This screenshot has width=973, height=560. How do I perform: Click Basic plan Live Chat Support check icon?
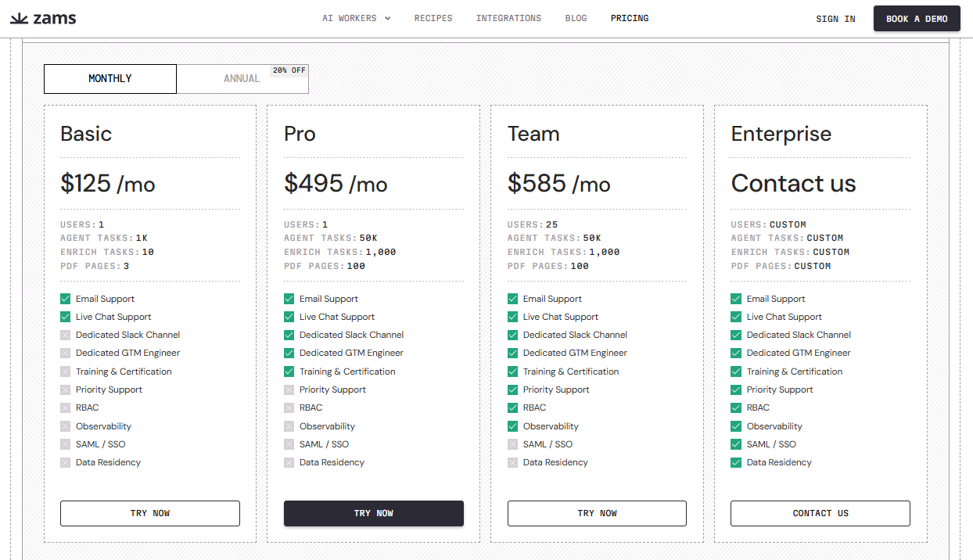point(66,317)
